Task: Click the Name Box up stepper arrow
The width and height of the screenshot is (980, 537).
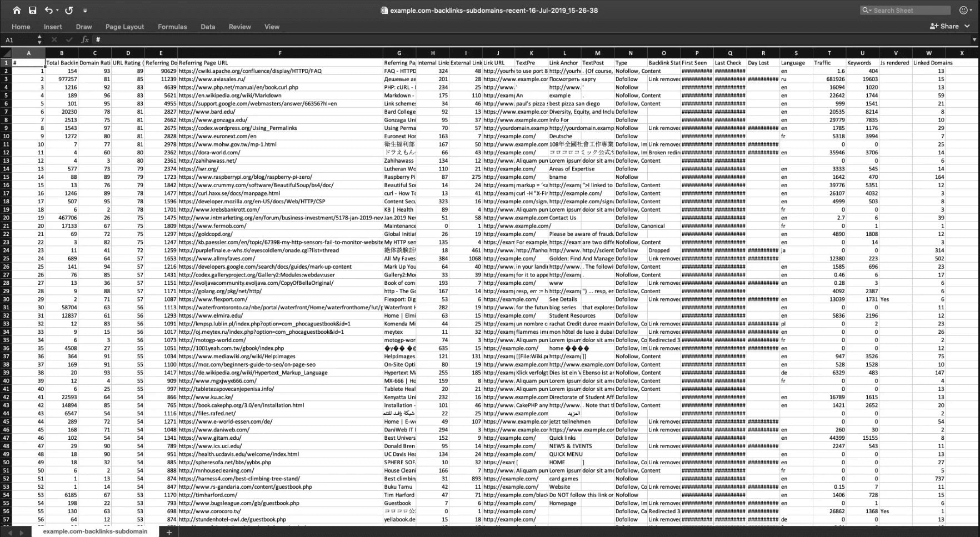Action: click(x=39, y=37)
